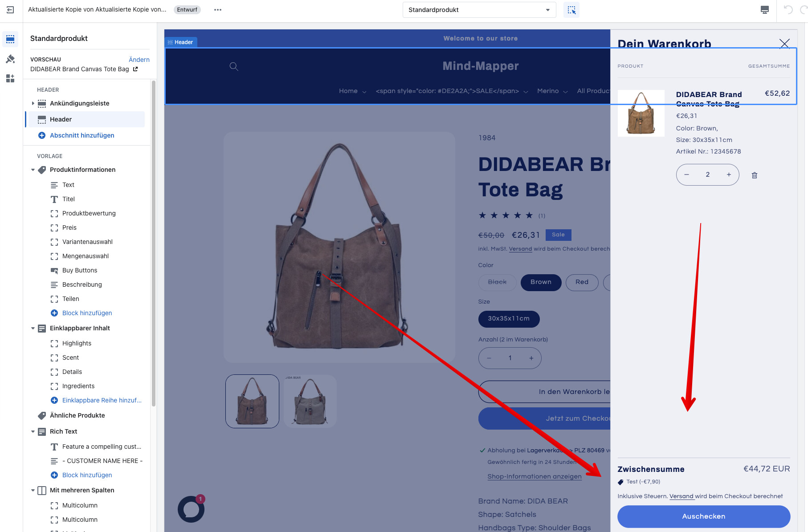Select the Black color variant
The width and height of the screenshot is (808, 532).
coord(497,282)
